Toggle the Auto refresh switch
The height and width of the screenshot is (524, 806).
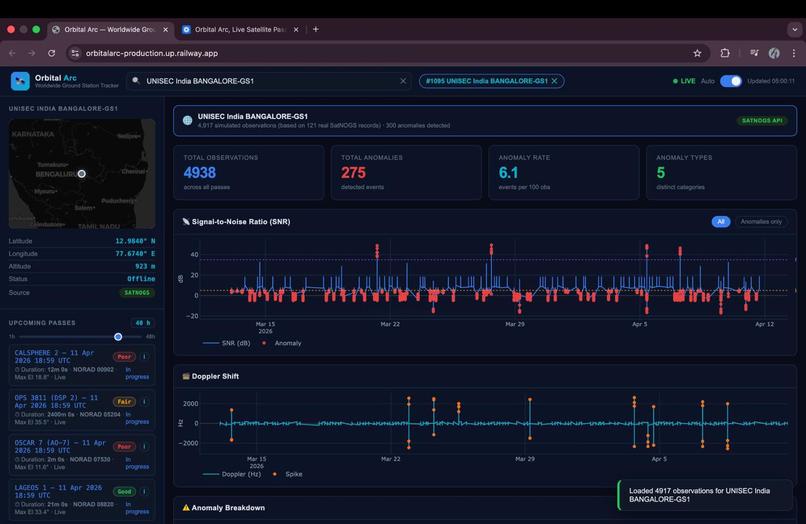pos(730,81)
